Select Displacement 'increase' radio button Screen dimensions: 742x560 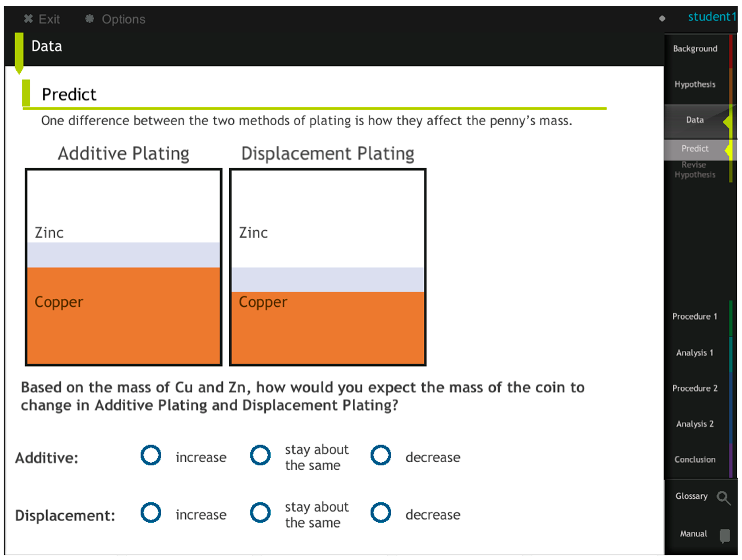(151, 513)
